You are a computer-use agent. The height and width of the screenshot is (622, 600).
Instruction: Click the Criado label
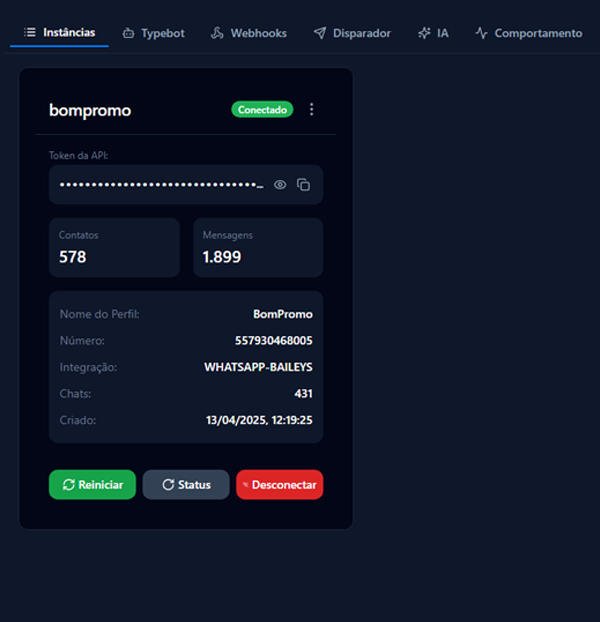pos(78,420)
